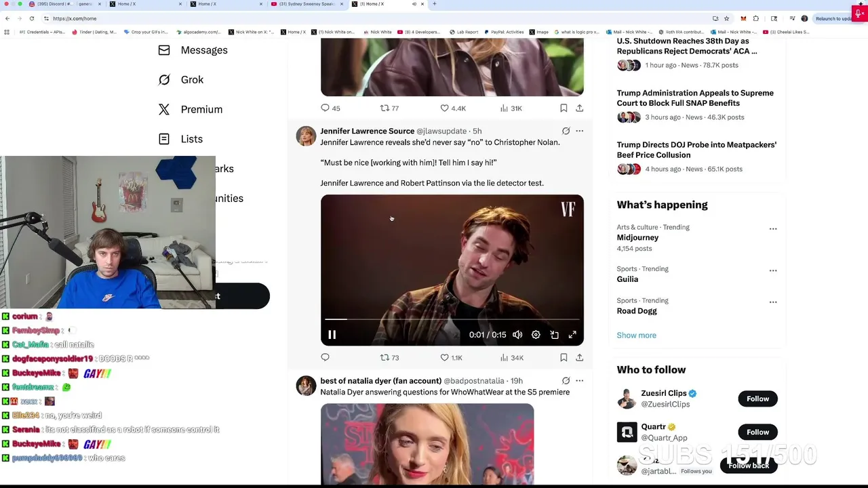
Task: Repost the post with 77 reposts
Action: 389,108
